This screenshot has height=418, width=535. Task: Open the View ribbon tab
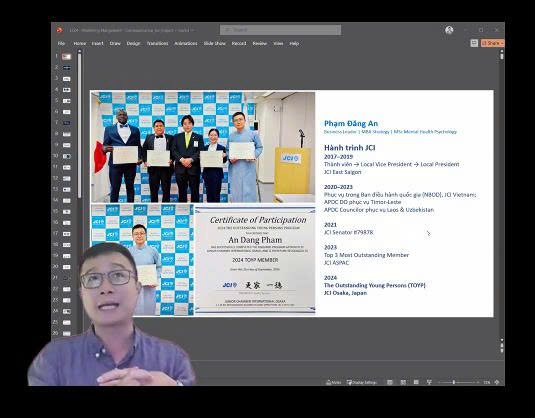tap(278, 43)
